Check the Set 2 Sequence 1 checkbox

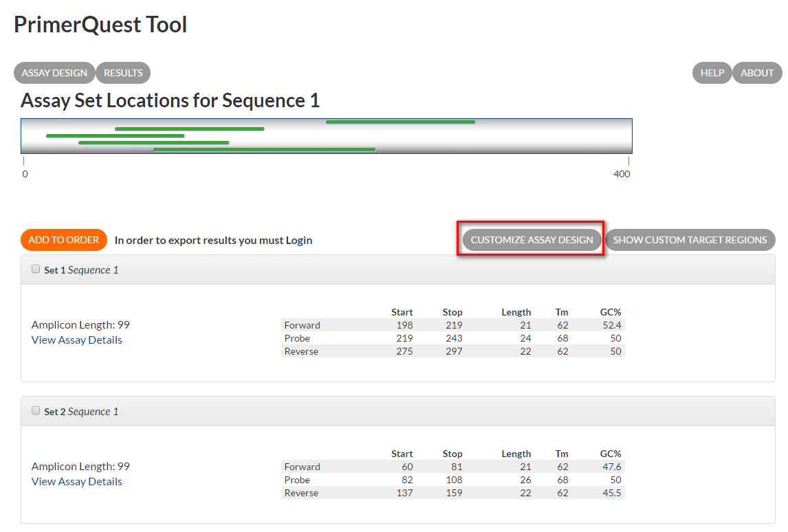click(x=36, y=411)
